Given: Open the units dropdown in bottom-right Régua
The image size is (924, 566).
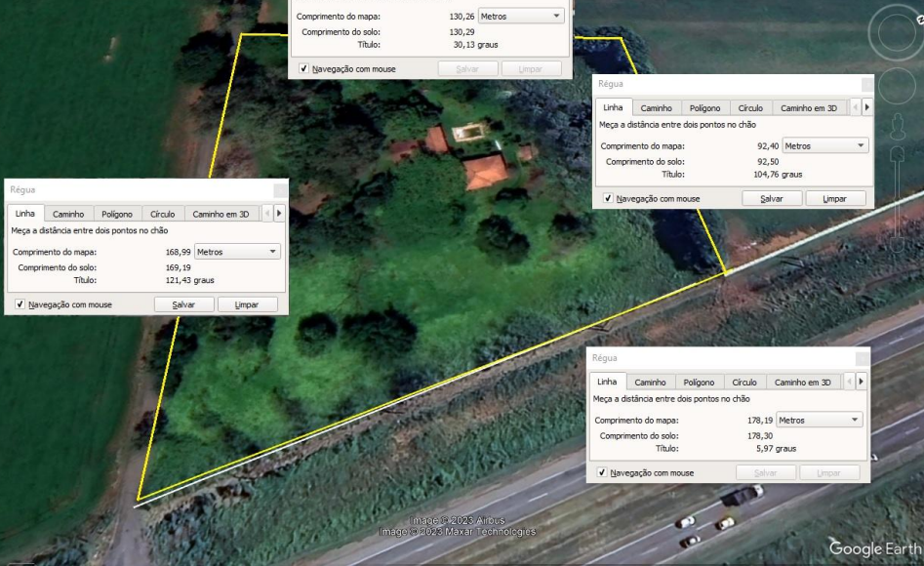Looking at the screenshot, I should tap(854, 420).
